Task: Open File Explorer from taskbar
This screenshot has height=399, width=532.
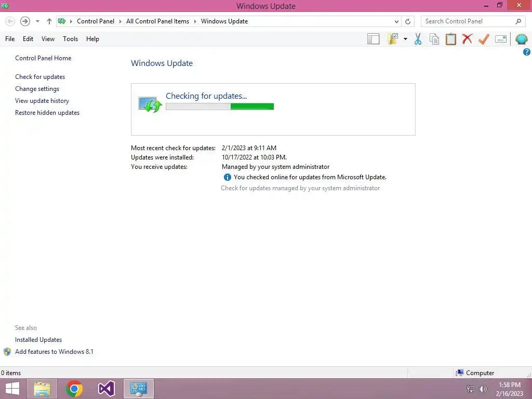Action: (42, 389)
